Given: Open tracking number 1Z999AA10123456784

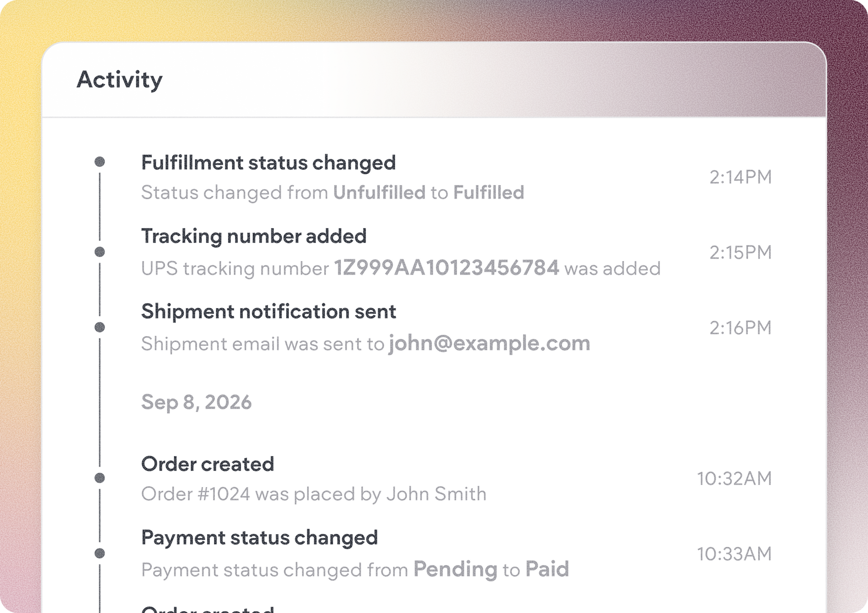Looking at the screenshot, I should [446, 268].
